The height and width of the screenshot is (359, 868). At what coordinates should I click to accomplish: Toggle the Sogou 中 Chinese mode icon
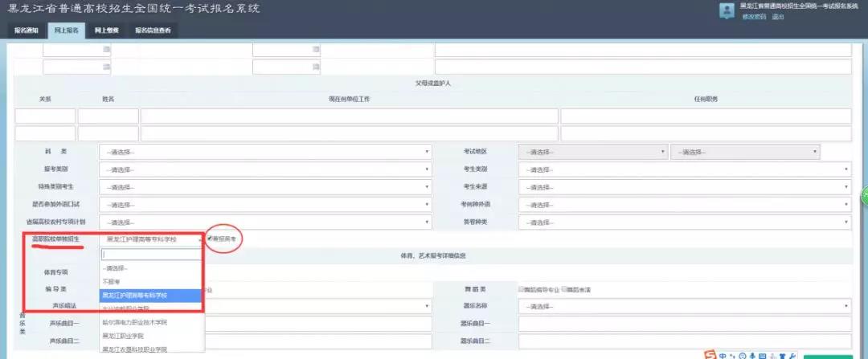pos(723,354)
